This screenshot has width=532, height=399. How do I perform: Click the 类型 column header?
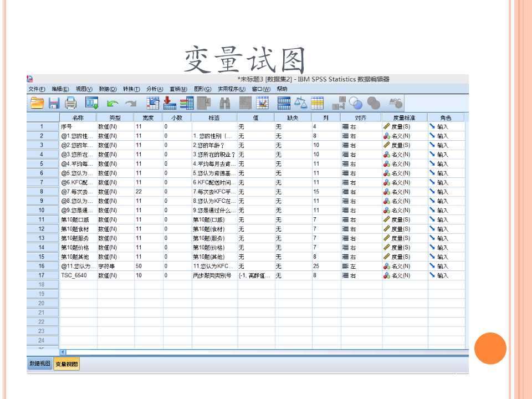(115, 117)
